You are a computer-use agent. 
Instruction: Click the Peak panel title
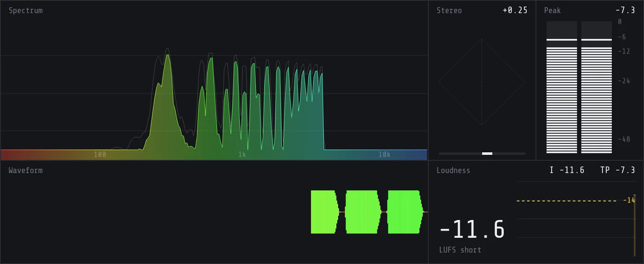click(x=552, y=11)
